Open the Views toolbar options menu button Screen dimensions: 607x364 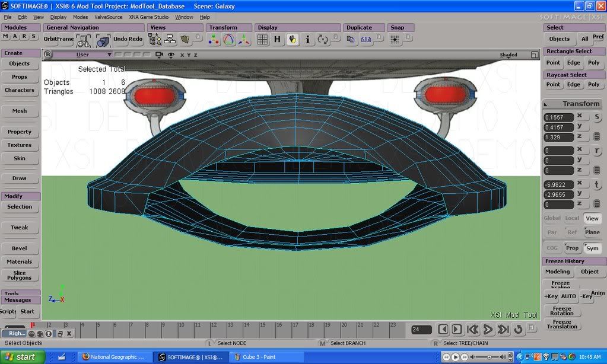click(x=198, y=37)
